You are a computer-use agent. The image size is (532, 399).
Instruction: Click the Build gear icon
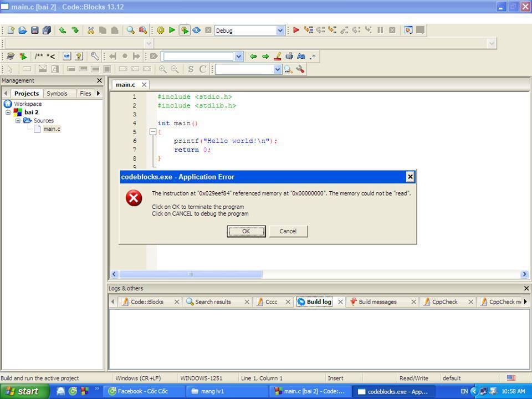point(161,30)
